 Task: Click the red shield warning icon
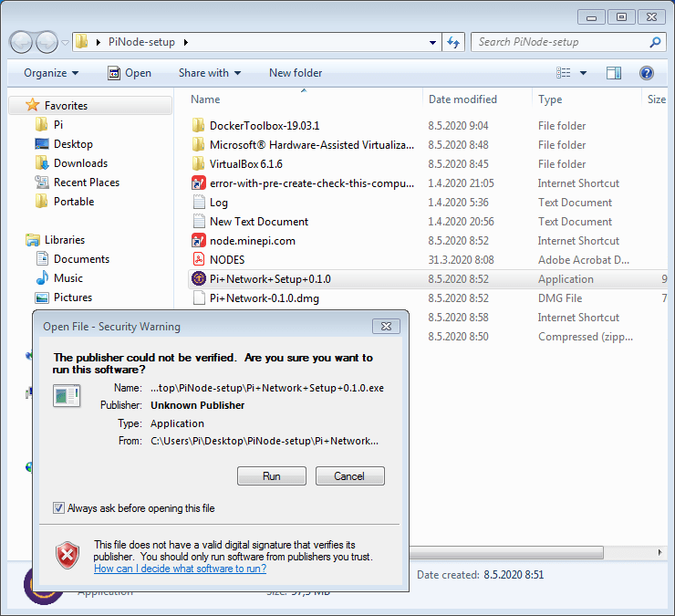[67, 555]
